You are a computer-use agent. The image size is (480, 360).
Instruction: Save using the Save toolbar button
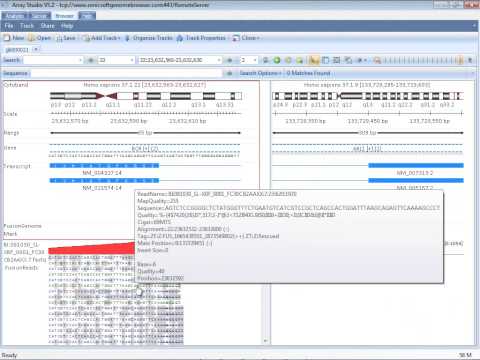[66, 38]
